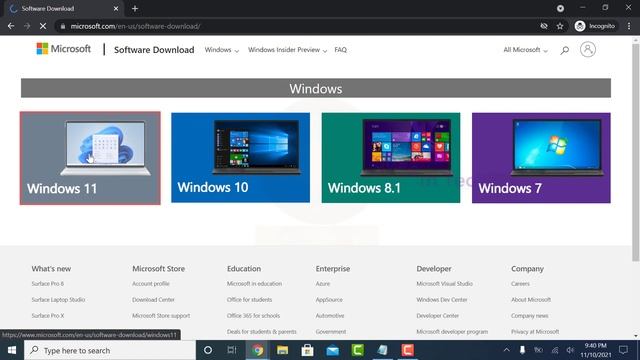Select the Windows 8.1 tile

[x=391, y=158]
